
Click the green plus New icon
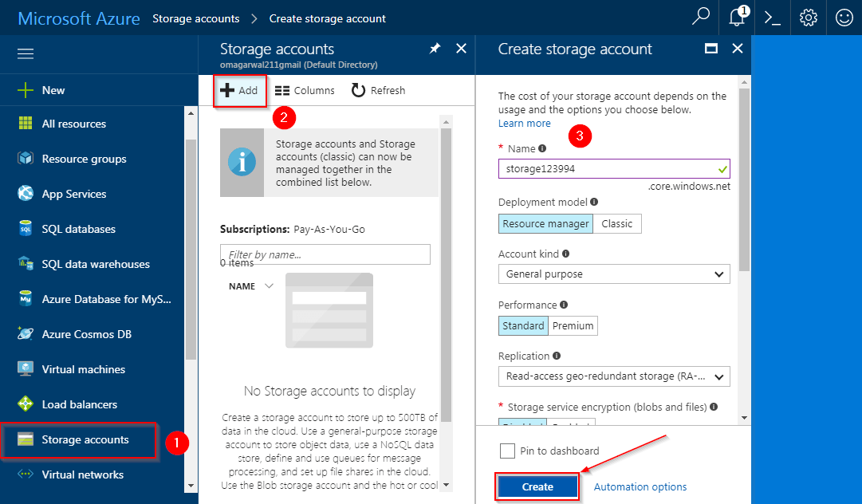(x=26, y=90)
